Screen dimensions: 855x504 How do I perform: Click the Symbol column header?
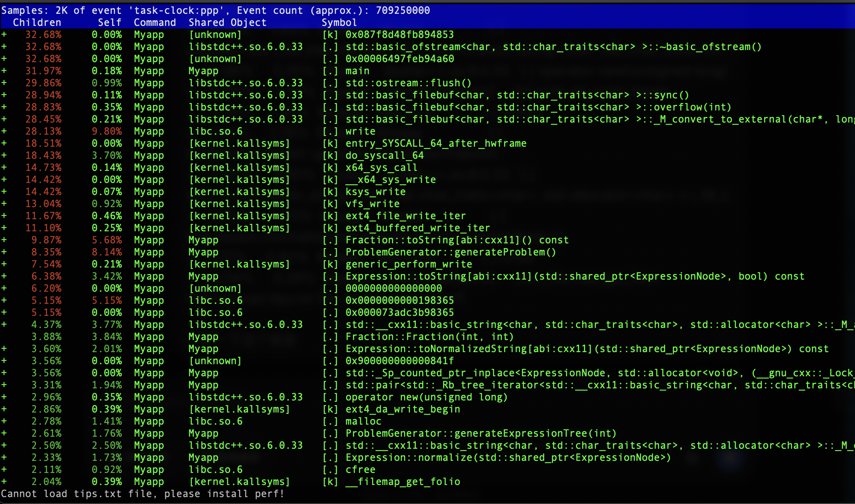click(x=339, y=22)
